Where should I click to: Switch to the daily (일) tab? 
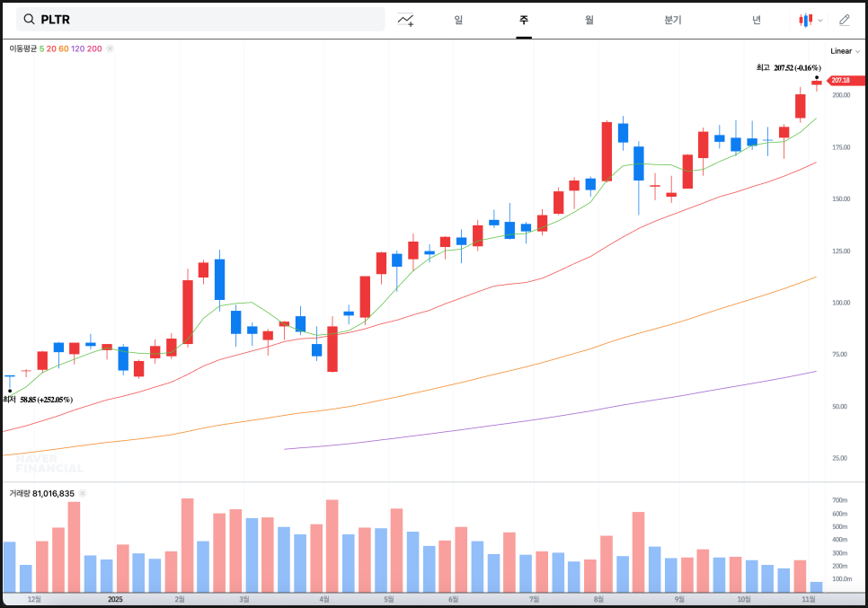(x=459, y=19)
